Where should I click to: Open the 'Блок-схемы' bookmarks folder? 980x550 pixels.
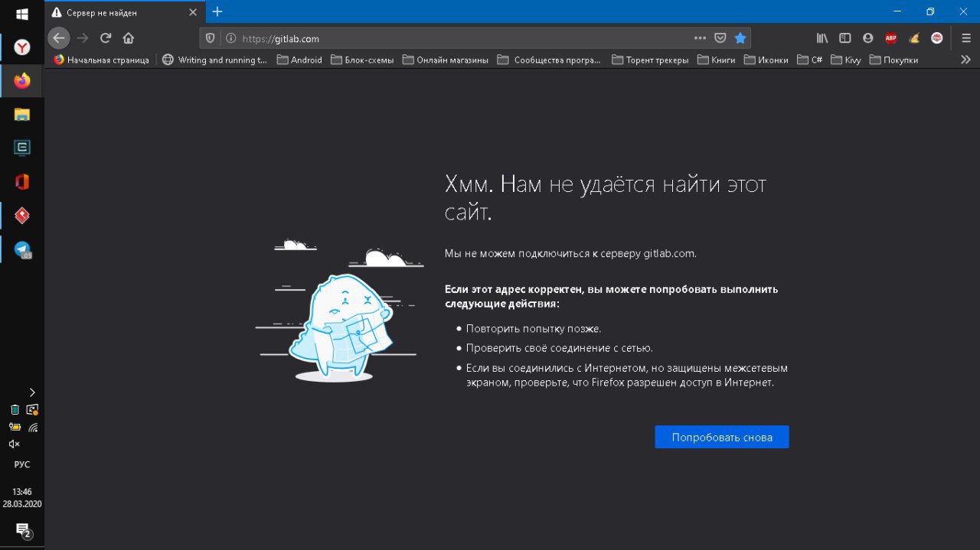point(362,60)
